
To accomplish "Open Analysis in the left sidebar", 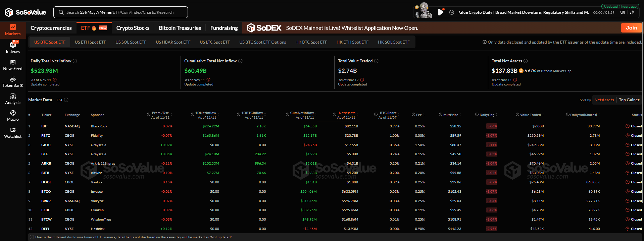I will point(13,99).
